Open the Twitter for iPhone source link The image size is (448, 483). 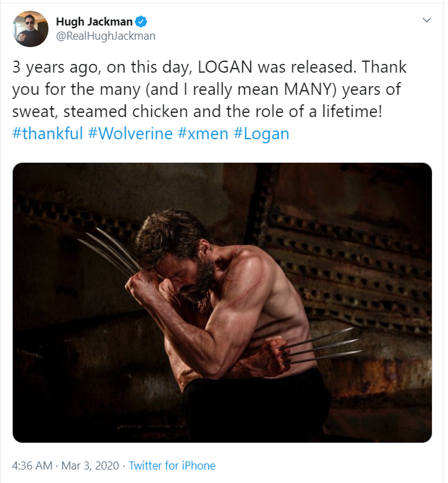pos(172,466)
